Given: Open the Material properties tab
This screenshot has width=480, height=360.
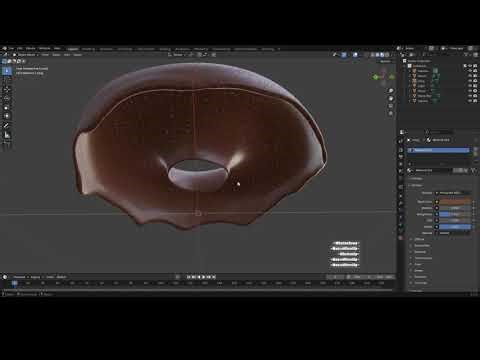Looking at the screenshot, I should (x=401, y=238).
